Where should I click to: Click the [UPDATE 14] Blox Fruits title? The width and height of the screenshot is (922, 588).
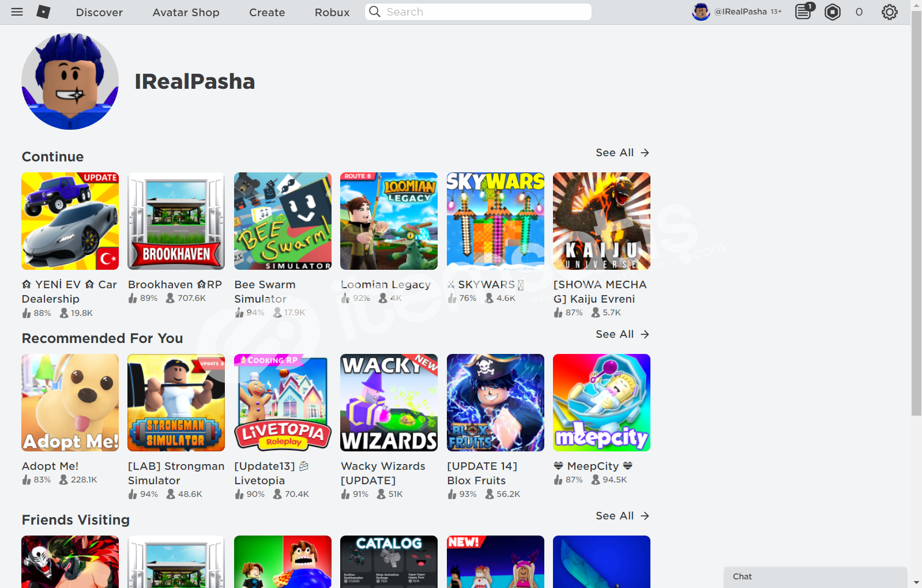pyautogui.click(x=482, y=473)
